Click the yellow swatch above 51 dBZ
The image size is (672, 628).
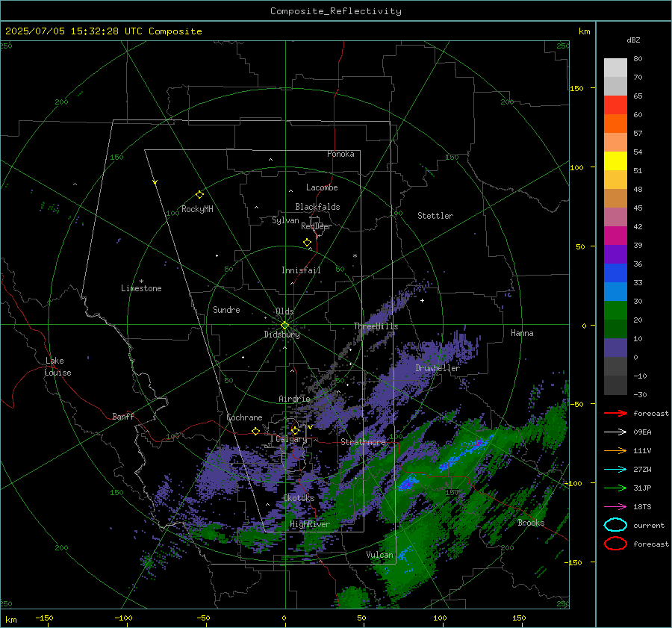[615, 161]
